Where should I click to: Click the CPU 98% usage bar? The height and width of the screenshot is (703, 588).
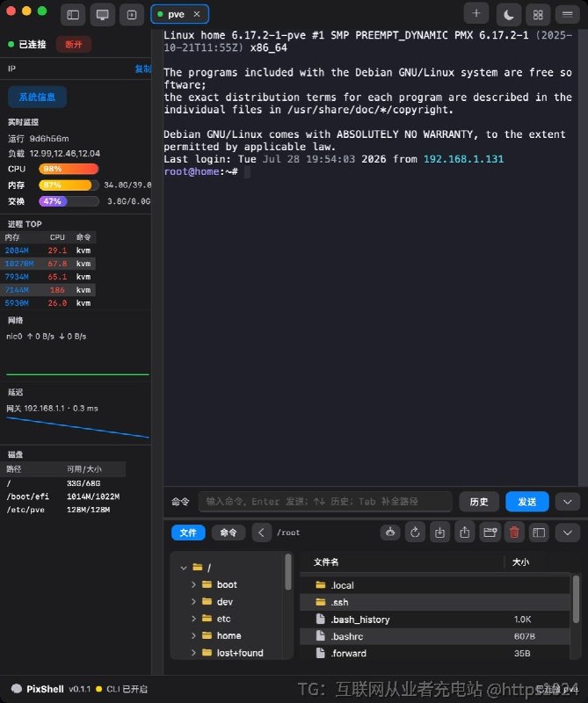[x=69, y=169]
